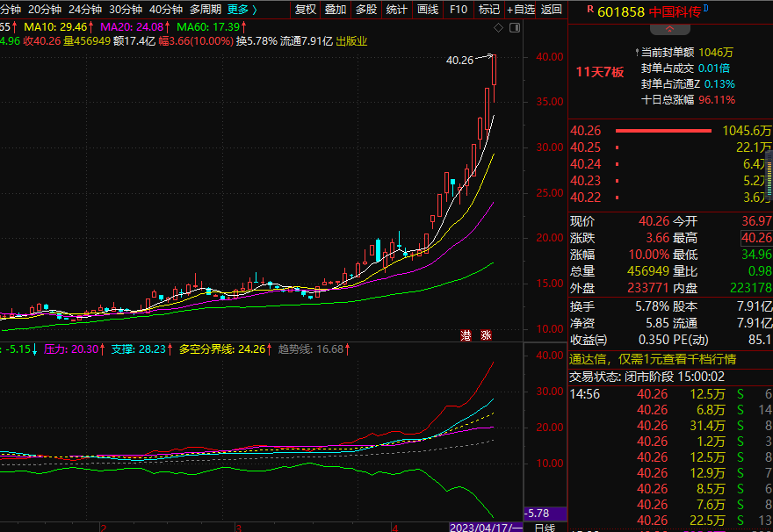The width and height of the screenshot is (773, 532).
Task: Open the 通达信 千档行情 promotion link
Action: (652, 359)
